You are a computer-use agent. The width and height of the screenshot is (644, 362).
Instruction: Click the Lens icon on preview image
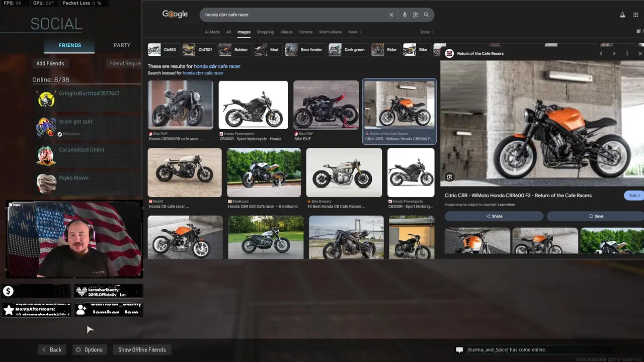click(450, 177)
